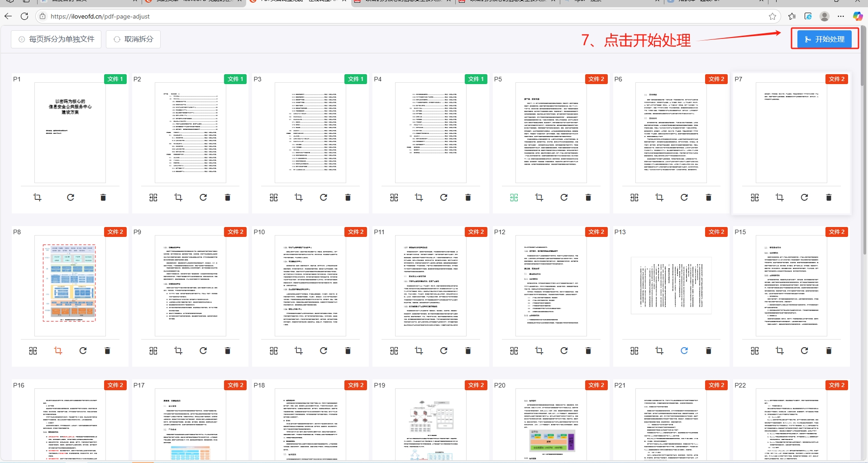Delete page P13

[709, 350]
